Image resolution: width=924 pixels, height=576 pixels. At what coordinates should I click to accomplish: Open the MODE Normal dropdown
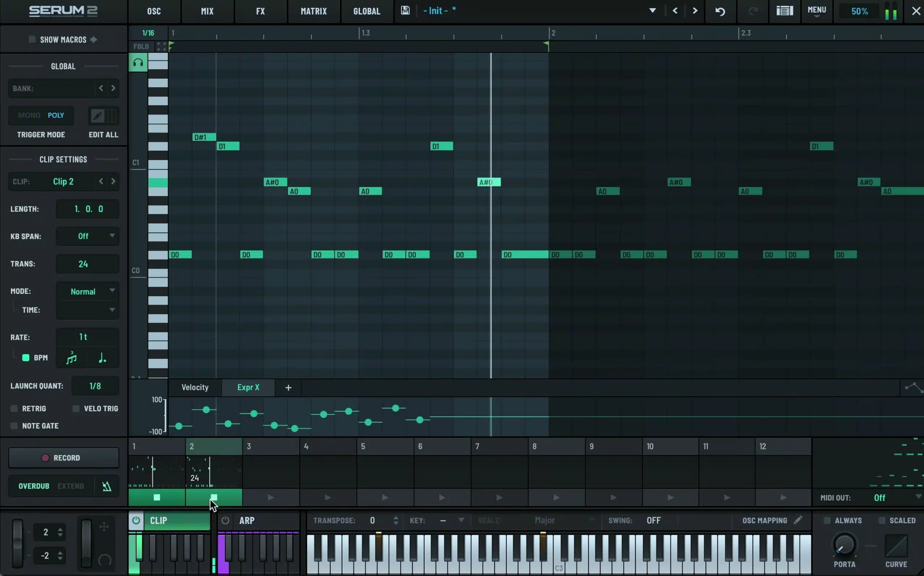(x=87, y=292)
